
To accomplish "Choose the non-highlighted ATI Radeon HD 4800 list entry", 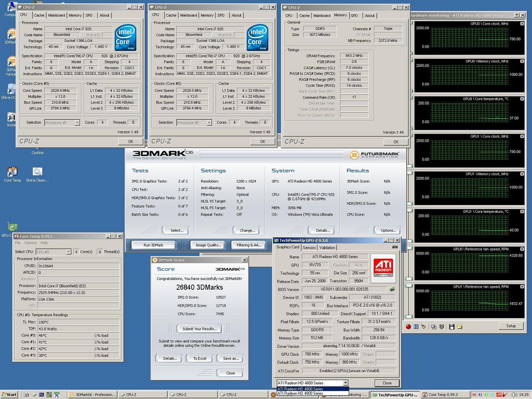I will click(313, 393).
